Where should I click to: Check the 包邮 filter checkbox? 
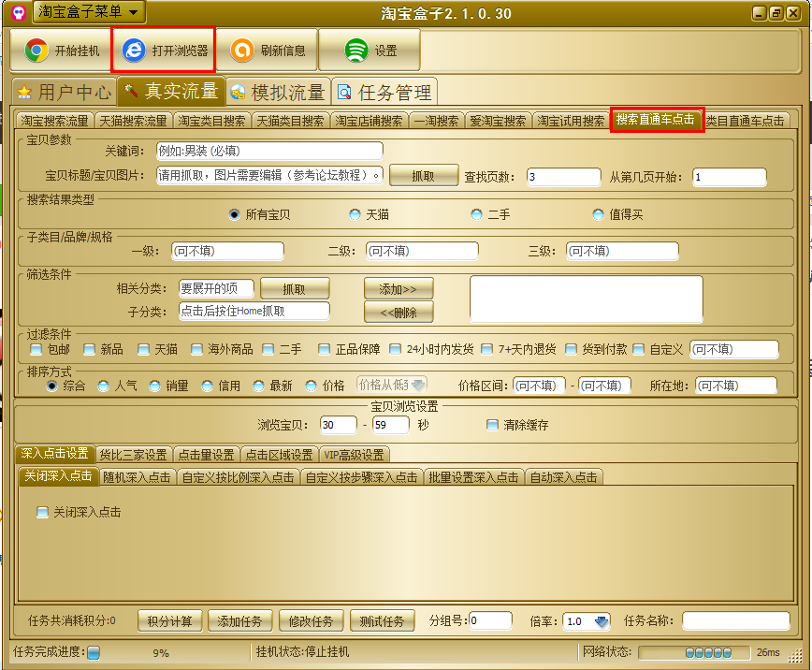point(36,349)
